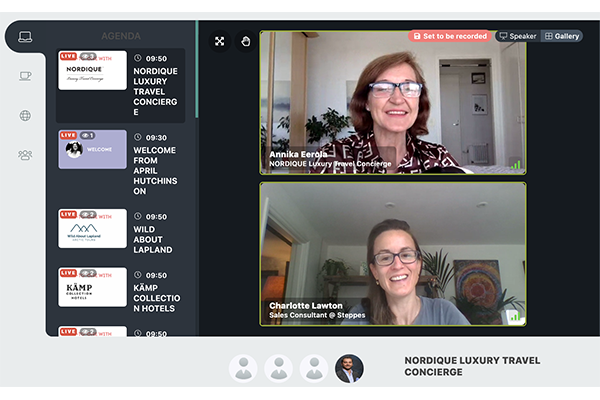Open the NORDIQUE session thumbnail
The height and width of the screenshot is (400, 600).
(92, 70)
